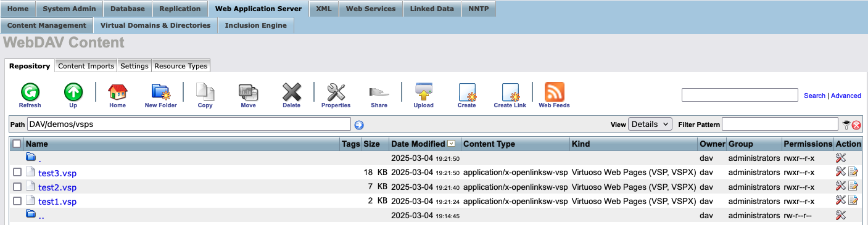Click the search text box
The image size is (868, 225).
[x=740, y=95]
